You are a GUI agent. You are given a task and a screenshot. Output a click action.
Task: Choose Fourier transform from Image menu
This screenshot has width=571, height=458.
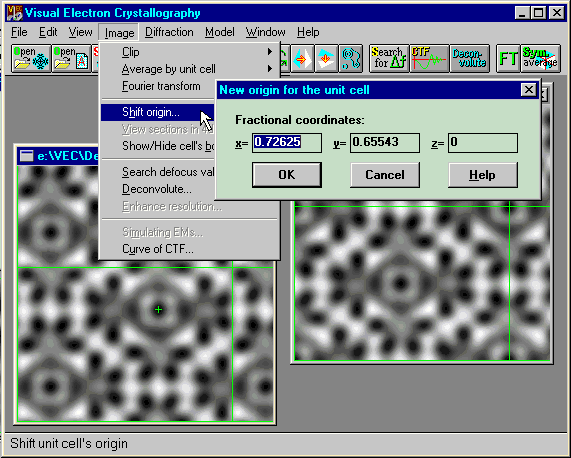tap(158, 86)
